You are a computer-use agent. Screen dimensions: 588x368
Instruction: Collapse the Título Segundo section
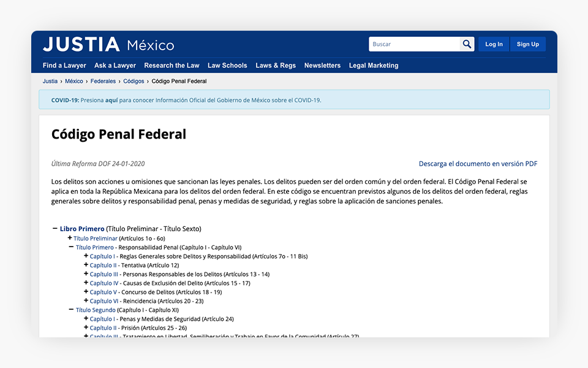(x=71, y=310)
